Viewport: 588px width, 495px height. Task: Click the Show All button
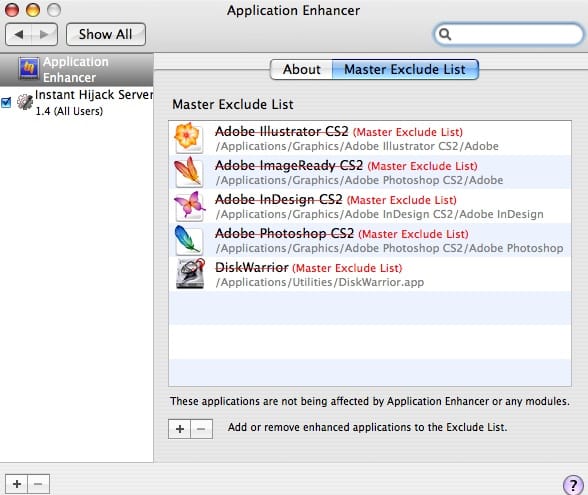(106, 34)
